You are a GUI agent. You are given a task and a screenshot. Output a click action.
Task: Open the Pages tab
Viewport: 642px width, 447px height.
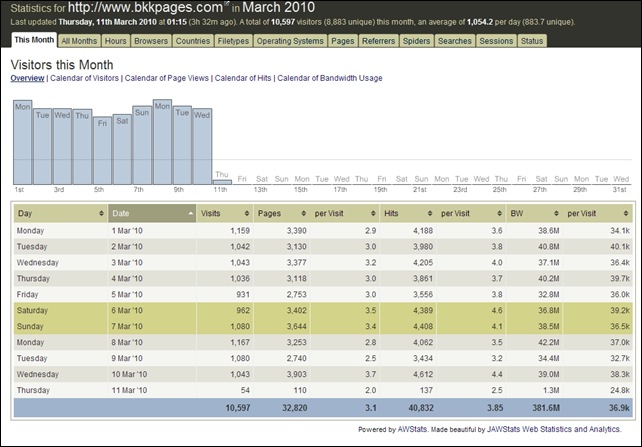point(342,41)
